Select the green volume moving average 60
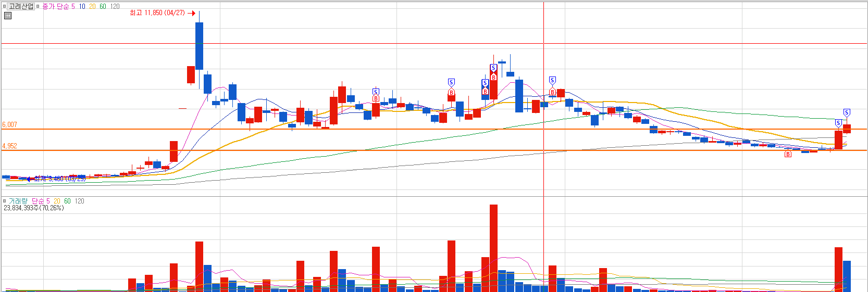 pos(67,201)
